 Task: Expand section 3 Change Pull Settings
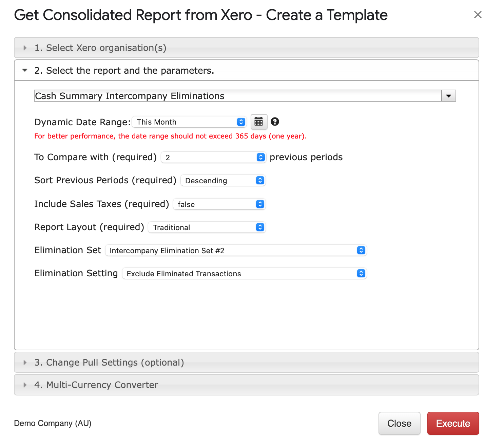tap(247, 362)
